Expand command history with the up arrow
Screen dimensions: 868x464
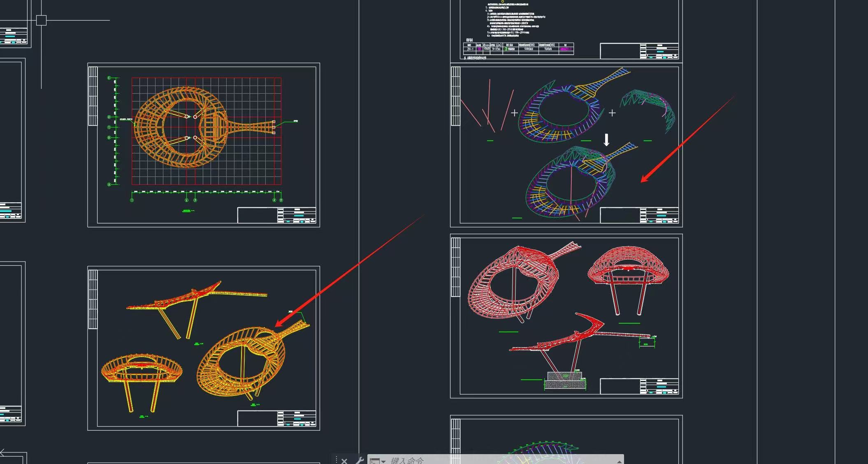(x=619, y=462)
